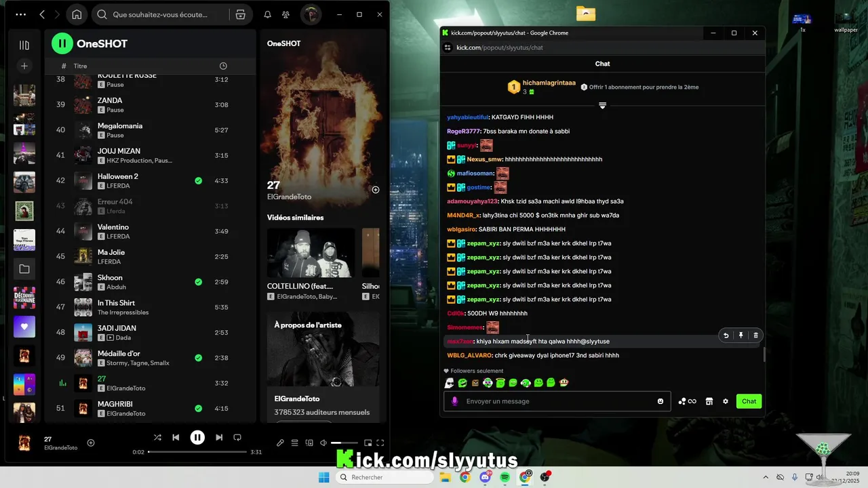This screenshot has height=488, width=868.
Task: Open the Spotify taskbar icon
Action: point(505,477)
